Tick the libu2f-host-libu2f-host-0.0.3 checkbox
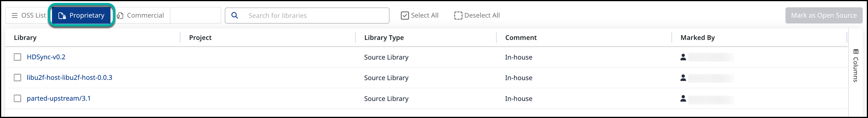This screenshot has height=118, width=868. tap(18, 77)
